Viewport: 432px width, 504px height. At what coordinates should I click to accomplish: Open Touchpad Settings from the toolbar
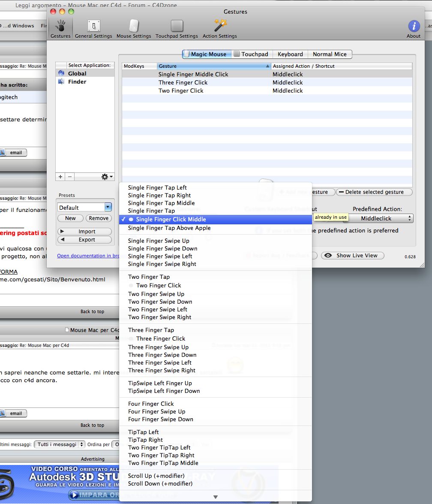177,29
